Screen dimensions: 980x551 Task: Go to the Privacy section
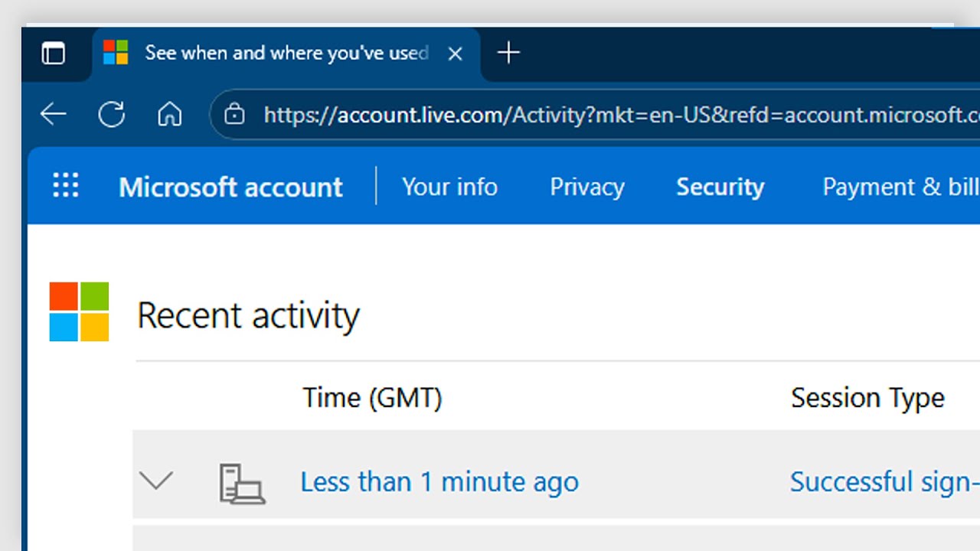[586, 187]
